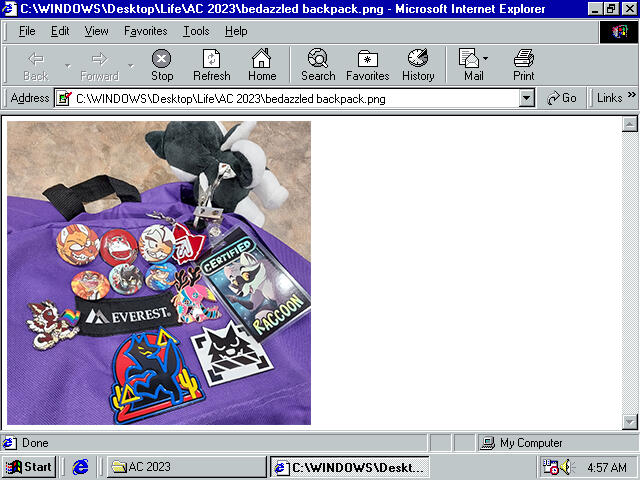Open the View menu
The height and width of the screenshot is (480, 640).
point(96,31)
